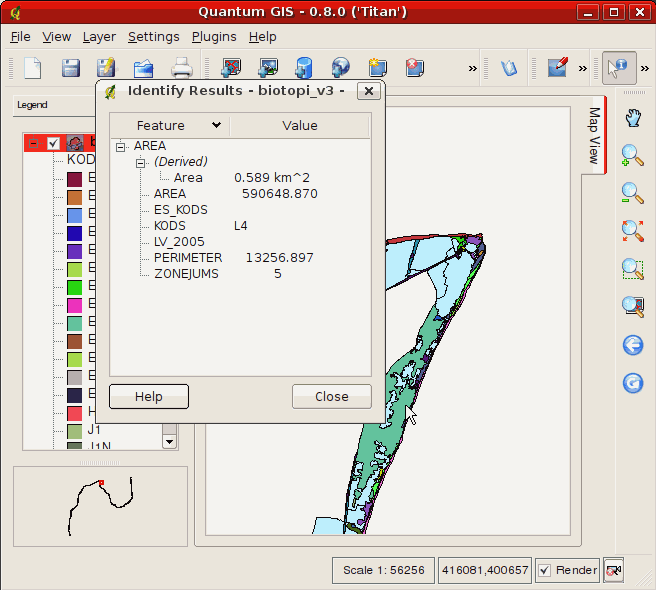Viewport: 656px width, 590px height.
Task: Collapse the biotopi layer in legend
Action: click(x=33, y=144)
